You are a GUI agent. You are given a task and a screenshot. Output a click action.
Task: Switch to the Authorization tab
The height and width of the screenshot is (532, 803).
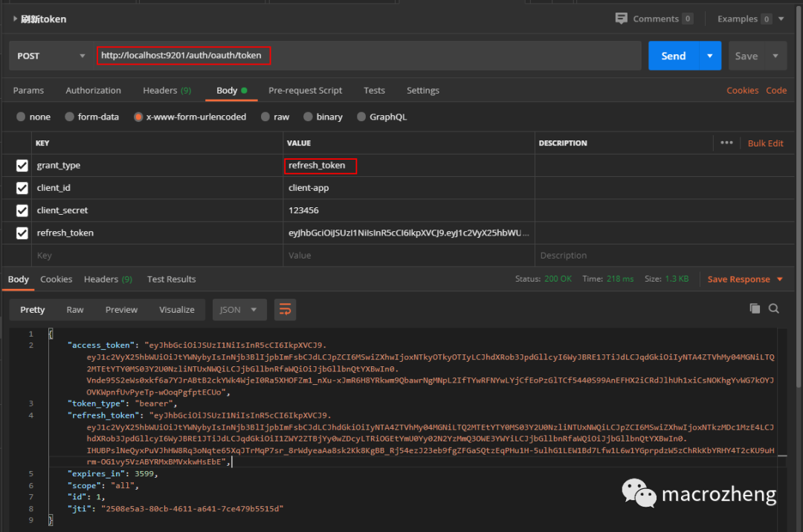pyautogui.click(x=93, y=91)
